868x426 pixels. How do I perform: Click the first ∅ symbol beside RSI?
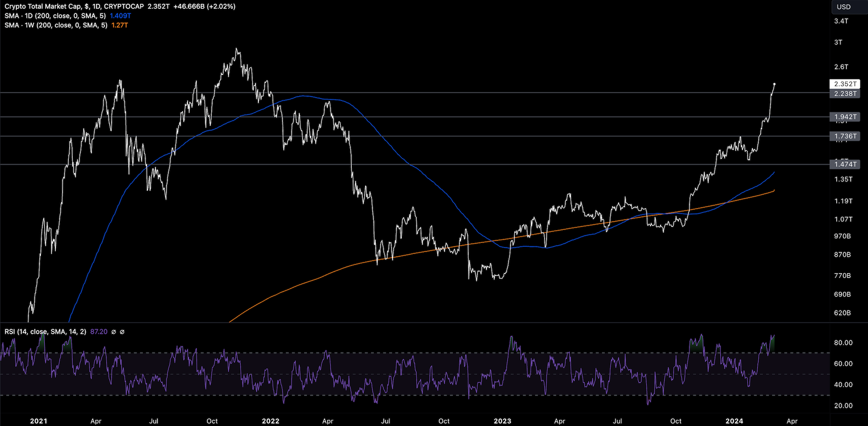click(114, 332)
